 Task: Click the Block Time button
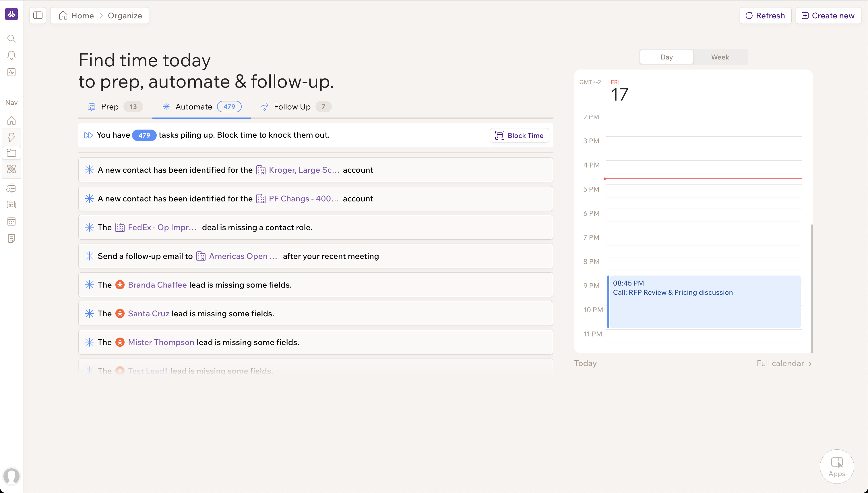[519, 135]
